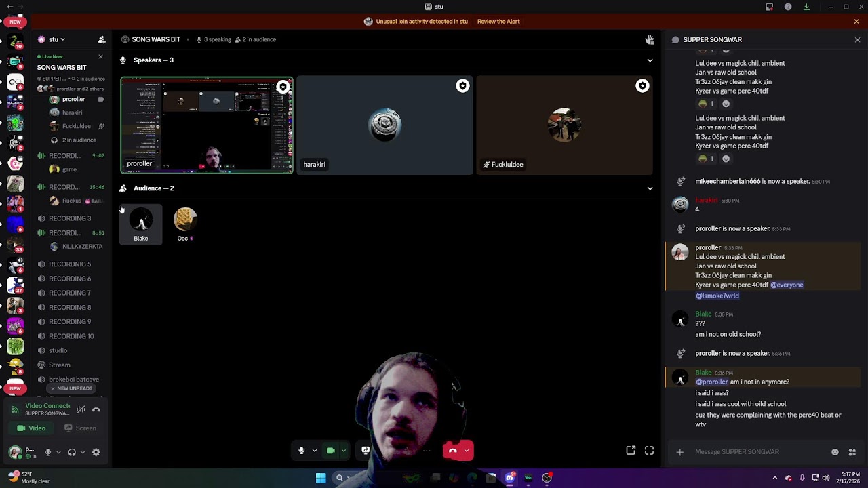This screenshot has height=488, width=868.
Task: Open the apps launcher icon in message bar
Action: tap(852, 452)
